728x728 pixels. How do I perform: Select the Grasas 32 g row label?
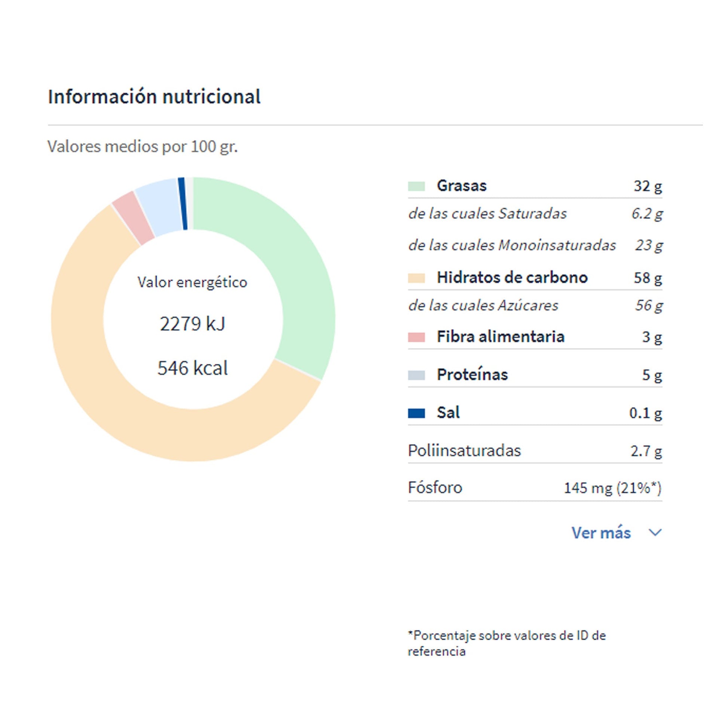[461, 186]
